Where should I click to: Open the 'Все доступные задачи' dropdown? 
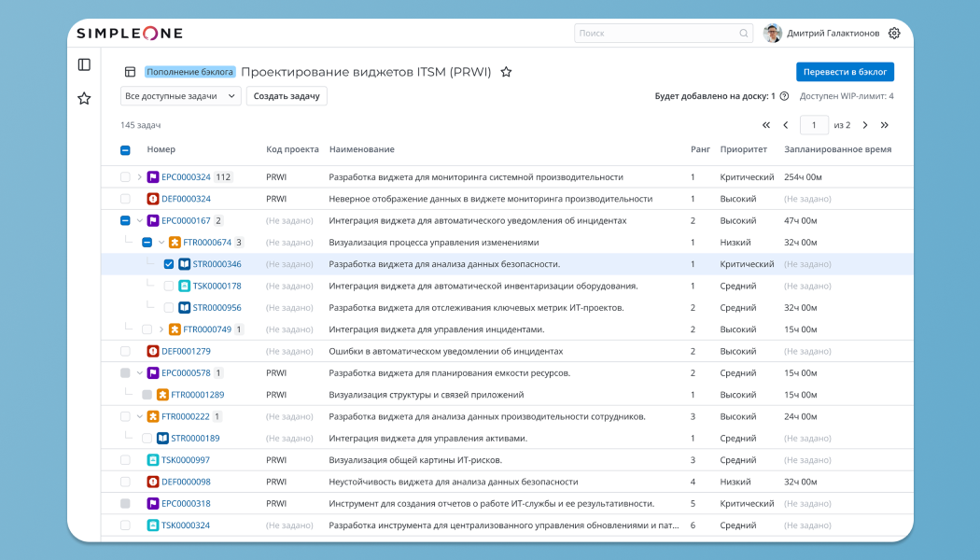point(181,96)
